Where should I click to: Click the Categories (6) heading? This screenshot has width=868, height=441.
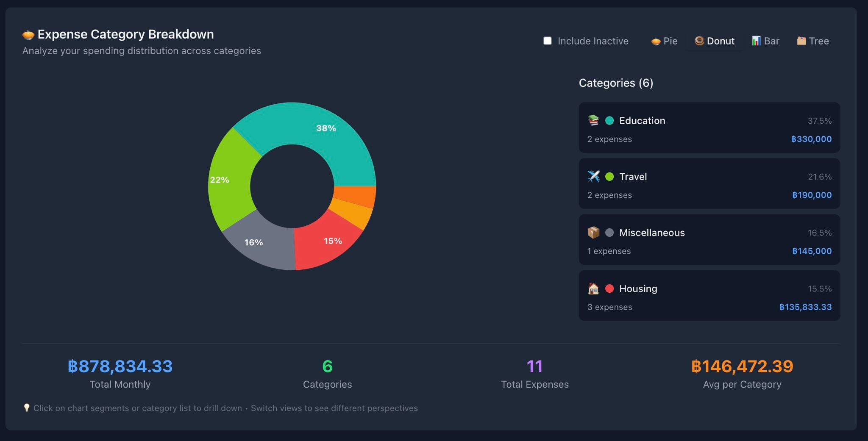616,83
